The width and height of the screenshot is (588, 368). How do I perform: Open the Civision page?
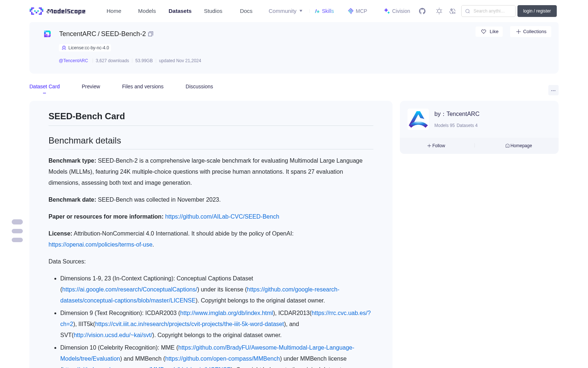tap(397, 11)
